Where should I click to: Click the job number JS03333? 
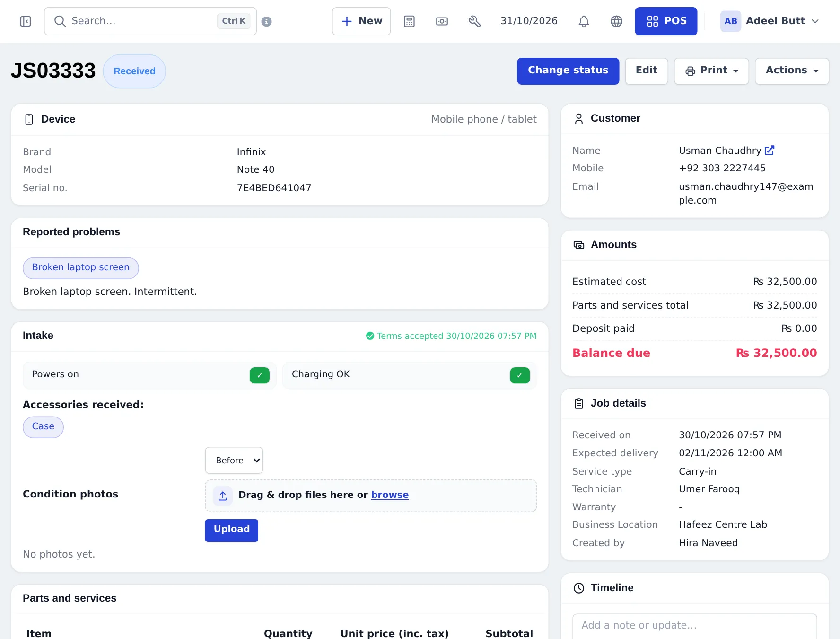coord(53,71)
